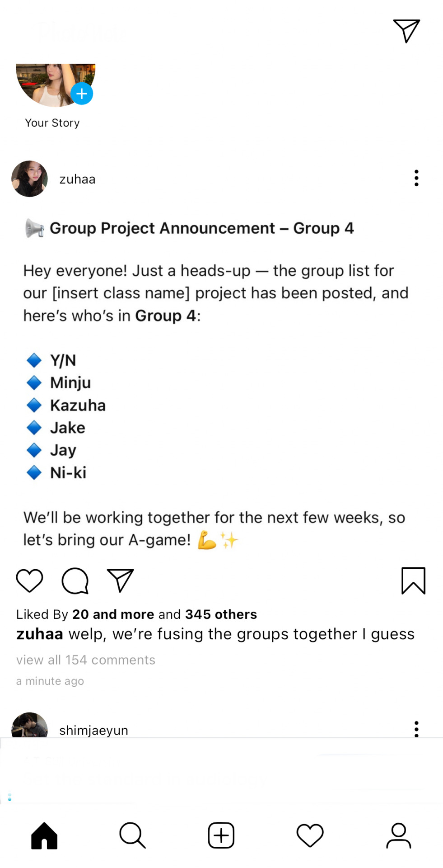
Task: Open comments bubble under zuhaa's post
Action: click(75, 580)
